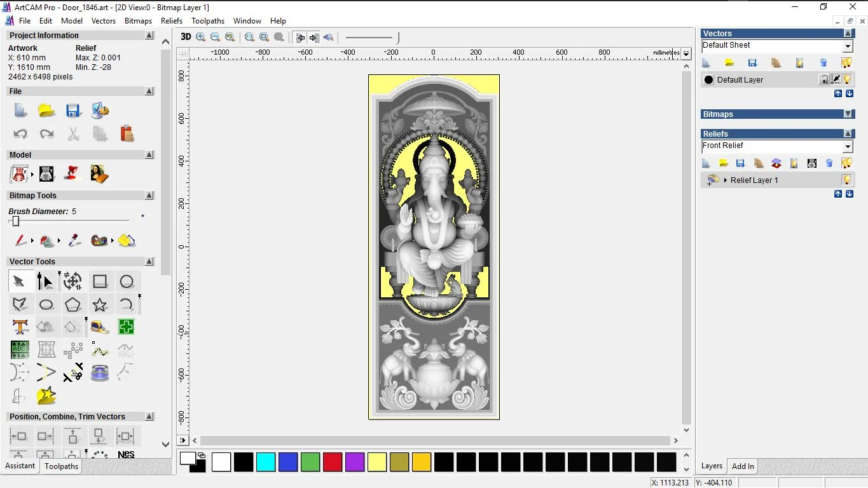Image resolution: width=868 pixels, height=488 pixels.
Task: Open the Load Bitmap icon in Model section
Action: click(x=99, y=173)
